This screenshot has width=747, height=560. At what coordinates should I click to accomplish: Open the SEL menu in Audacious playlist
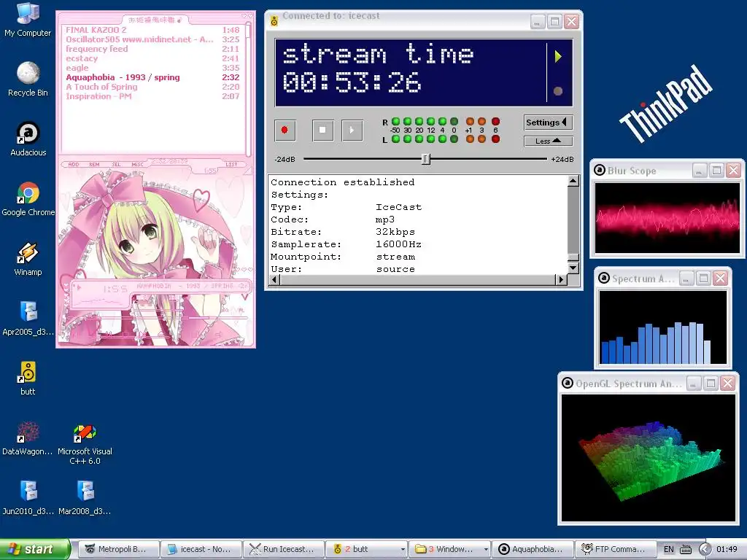tap(116, 164)
